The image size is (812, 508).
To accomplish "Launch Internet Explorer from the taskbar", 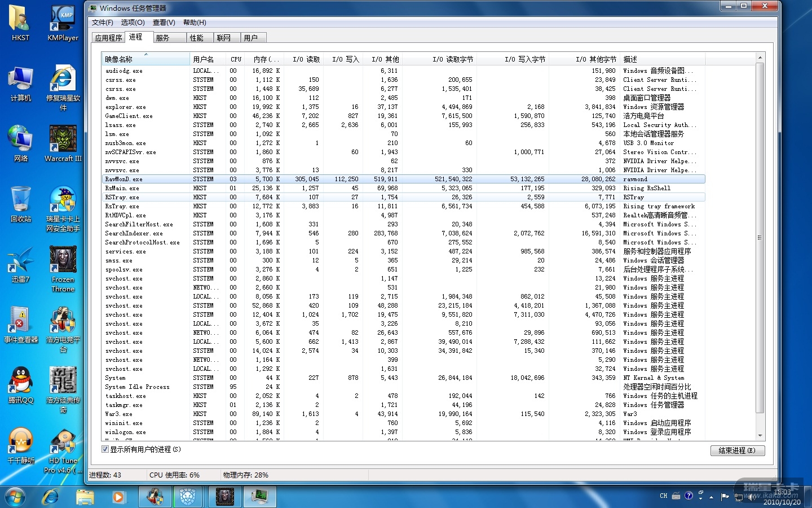I will 51,497.
